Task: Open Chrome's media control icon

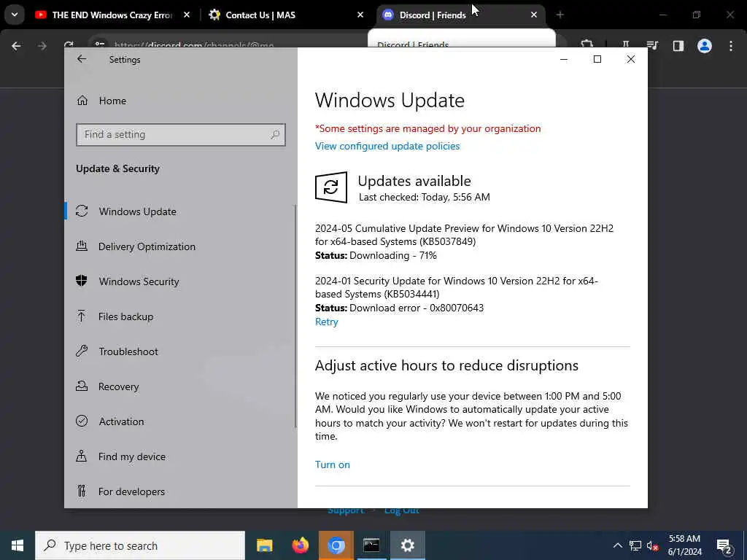Action: pyautogui.click(x=652, y=46)
